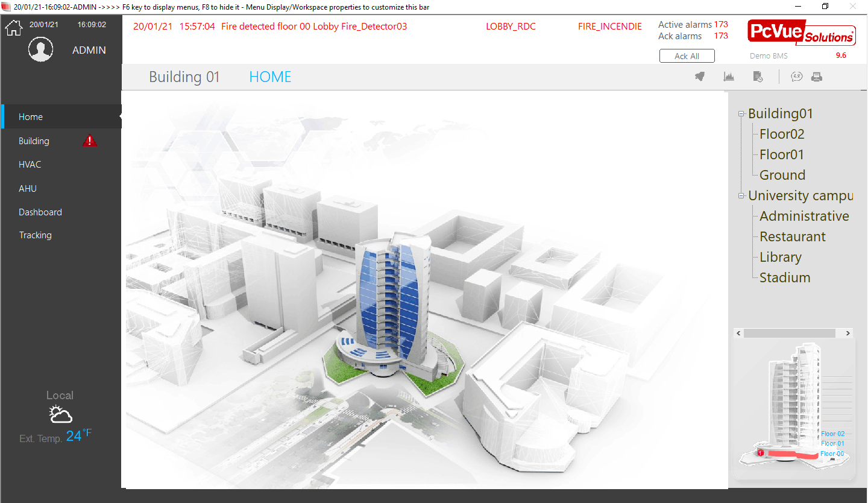Viewport: 868px width, 503px height.
Task: Click the home icon in top-left corner
Action: click(13, 27)
